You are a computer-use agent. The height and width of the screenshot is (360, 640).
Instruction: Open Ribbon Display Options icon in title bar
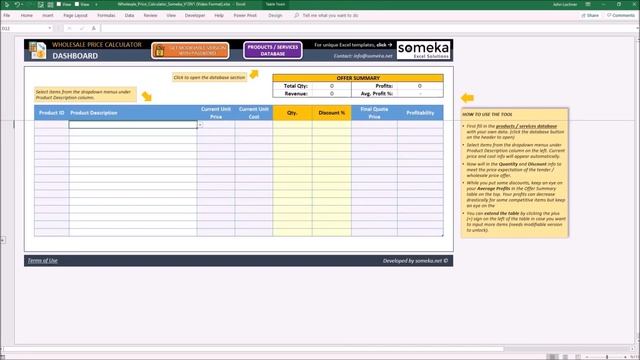click(x=588, y=4)
